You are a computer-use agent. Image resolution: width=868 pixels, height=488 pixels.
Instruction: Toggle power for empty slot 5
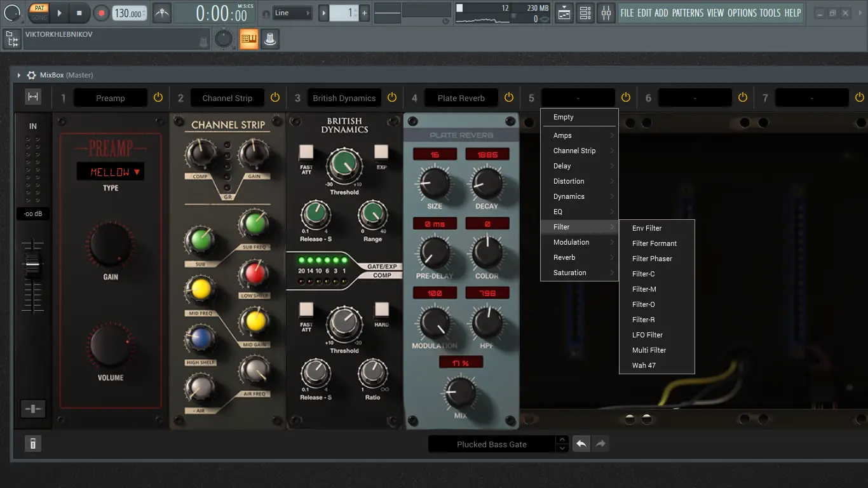pos(626,98)
